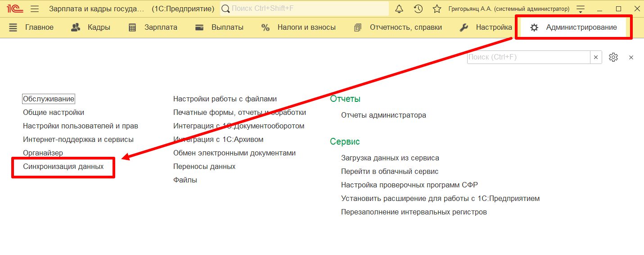Close the Administration section panel

point(631,57)
